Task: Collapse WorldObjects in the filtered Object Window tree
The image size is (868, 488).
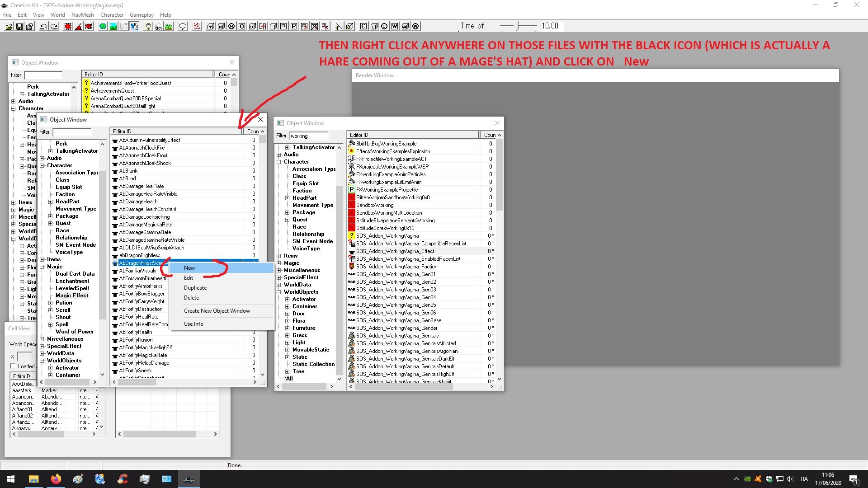Action: tap(279, 292)
